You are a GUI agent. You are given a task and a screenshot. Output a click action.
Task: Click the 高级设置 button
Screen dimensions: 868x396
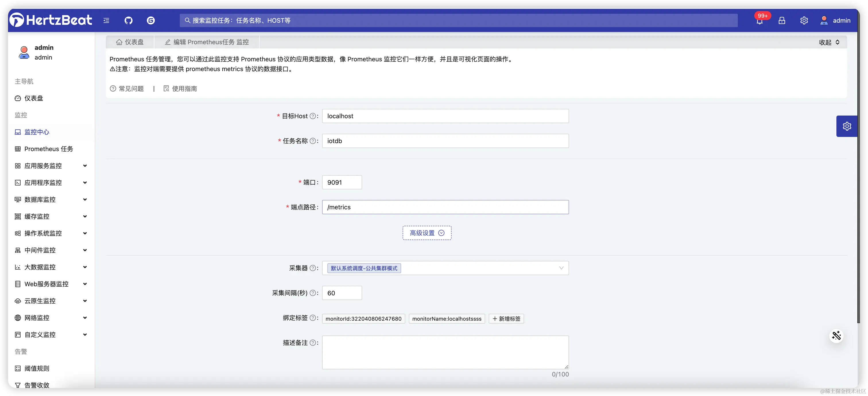(x=427, y=233)
